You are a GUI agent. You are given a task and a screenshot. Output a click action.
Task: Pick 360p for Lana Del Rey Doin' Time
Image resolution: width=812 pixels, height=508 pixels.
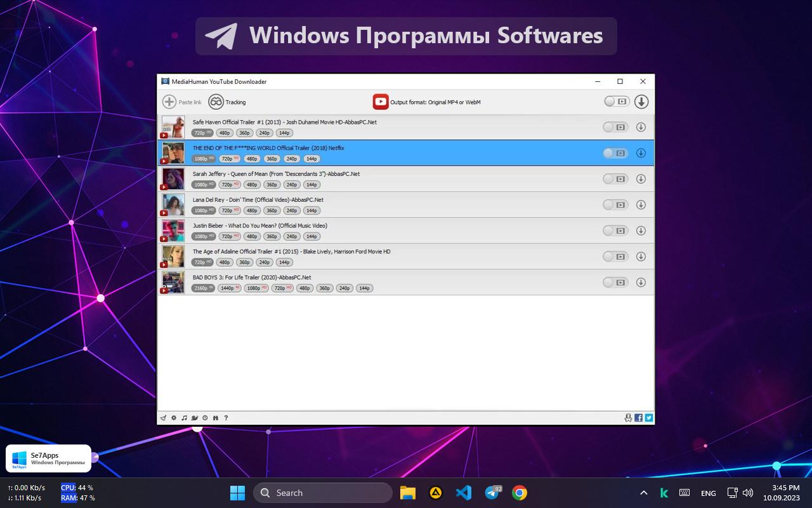pyautogui.click(x=272, y=210)
